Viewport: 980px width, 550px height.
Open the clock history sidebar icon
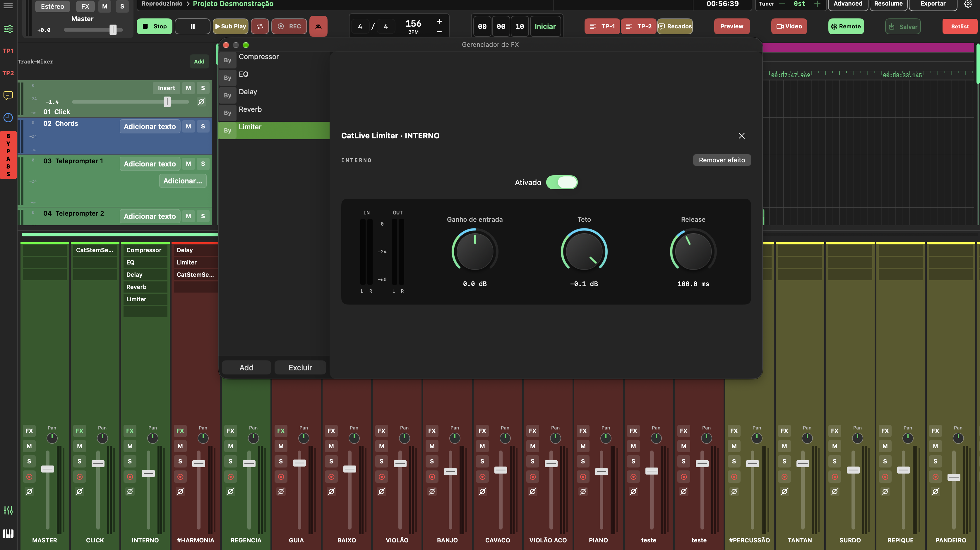(x=8, y=118)
